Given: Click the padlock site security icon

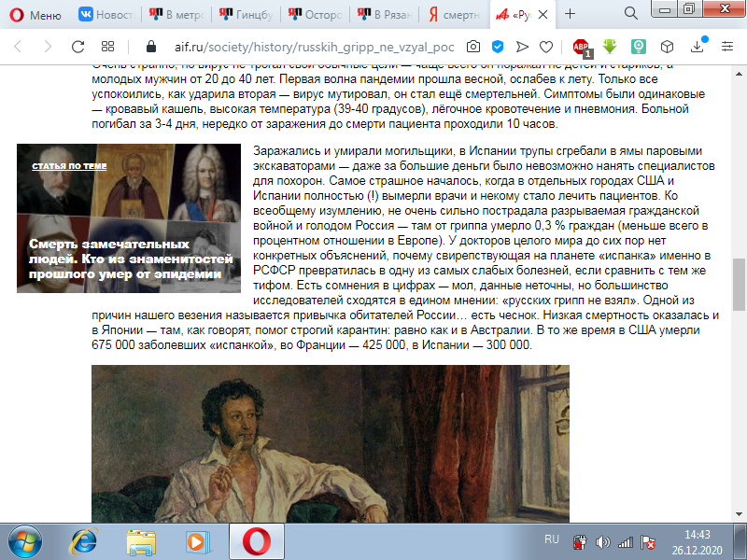Looking at the screenshot, I should coord(151,46).
